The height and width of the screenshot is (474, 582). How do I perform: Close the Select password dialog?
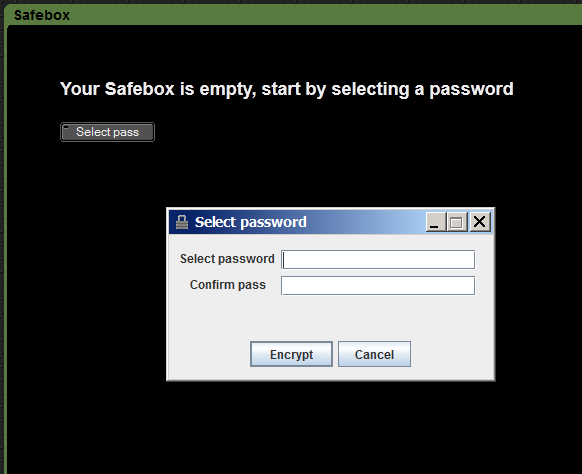pyautogui.click(x=480, y=222)
